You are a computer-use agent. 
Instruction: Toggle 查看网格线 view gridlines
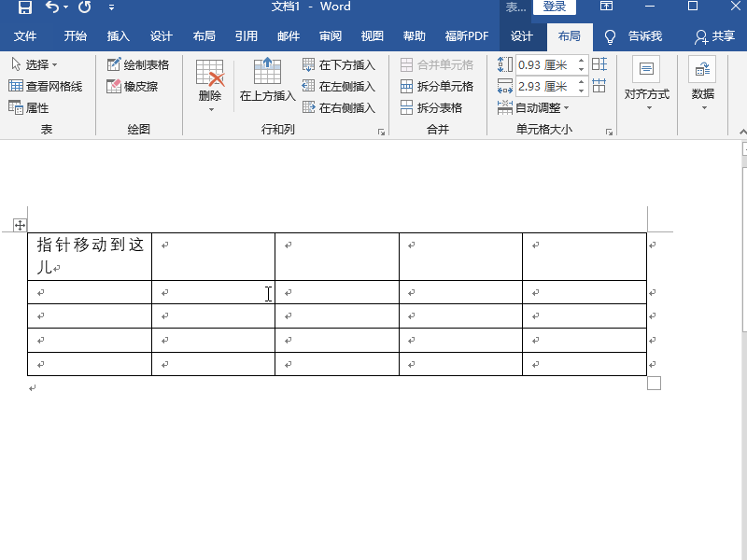click(x=45, y=86)
